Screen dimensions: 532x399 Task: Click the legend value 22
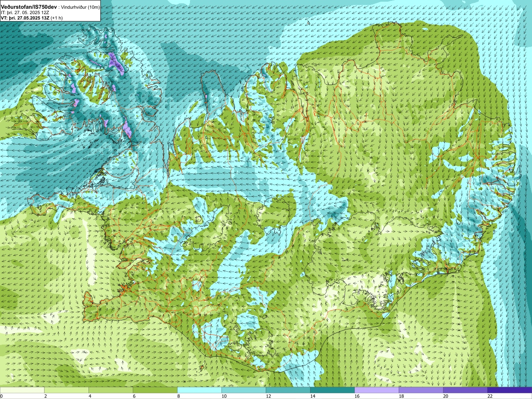click(490, 397)
